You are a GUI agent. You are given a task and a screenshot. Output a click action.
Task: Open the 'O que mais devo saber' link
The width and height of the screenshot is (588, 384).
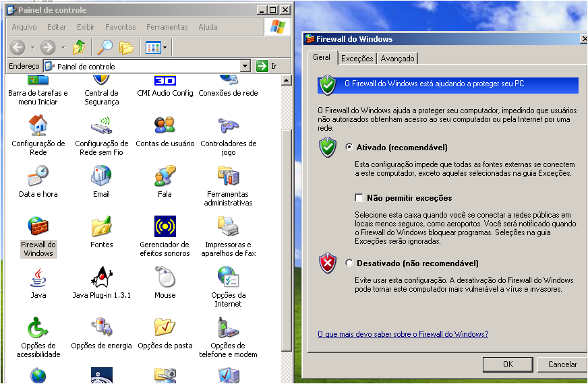[x=403, y=333]
